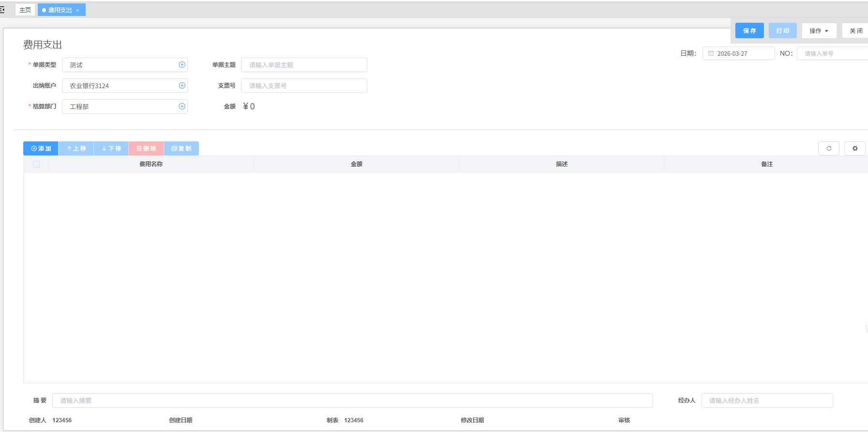The image size is (868, 432).
Task: Click the 保存 button
Action: coord(749,31)
